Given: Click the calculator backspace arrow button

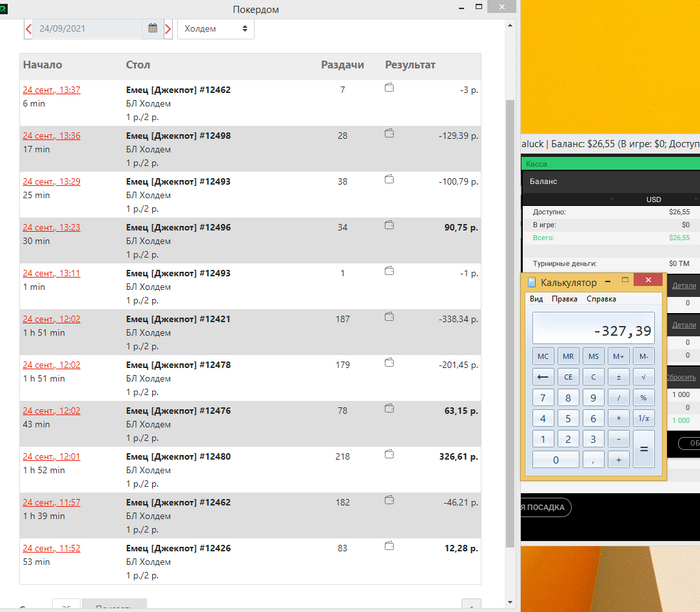Looking at the screenshot, I should point(543,377).
